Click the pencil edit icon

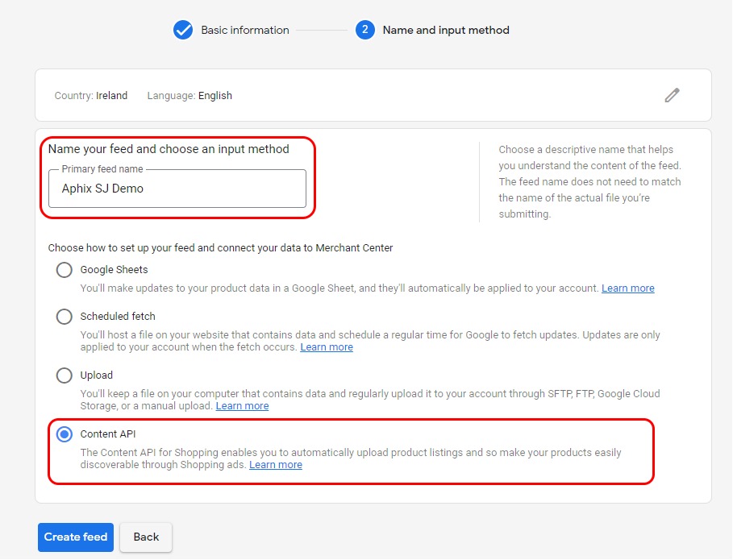(672, 95)
